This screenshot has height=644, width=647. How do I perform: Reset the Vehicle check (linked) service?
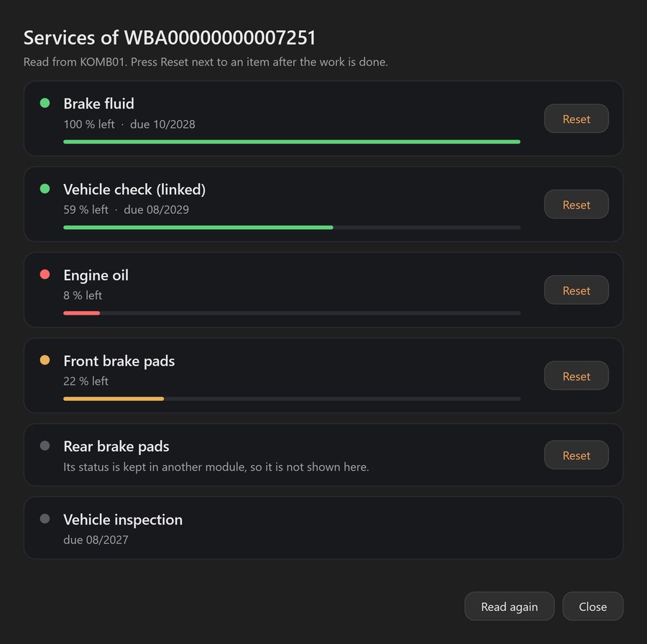pyautogui.click(x=576, y=204)
